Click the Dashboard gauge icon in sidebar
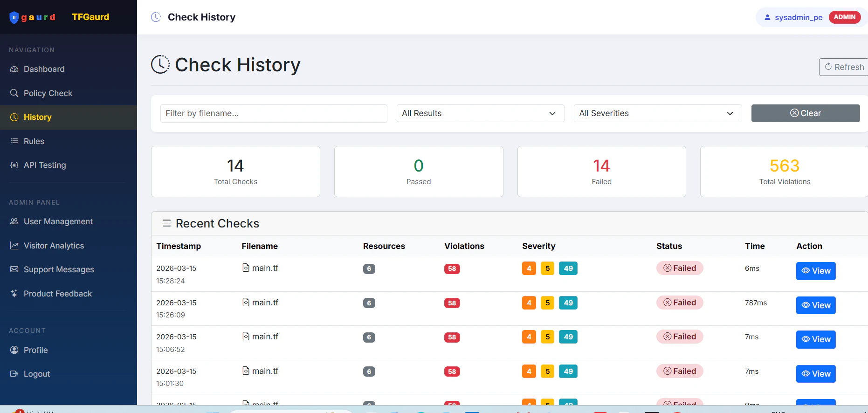 (14, 69)
